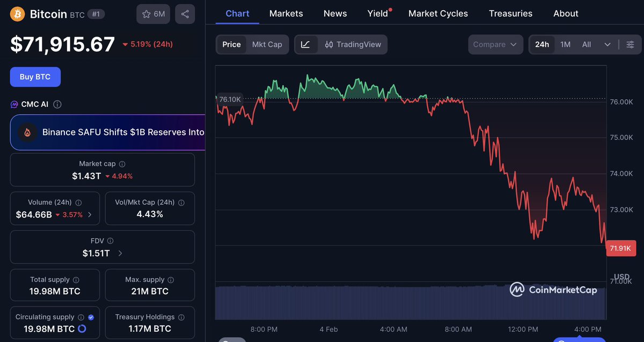Select the Price toggle
The width and height of the screenshot is (644, 342).
coord(231,44)
